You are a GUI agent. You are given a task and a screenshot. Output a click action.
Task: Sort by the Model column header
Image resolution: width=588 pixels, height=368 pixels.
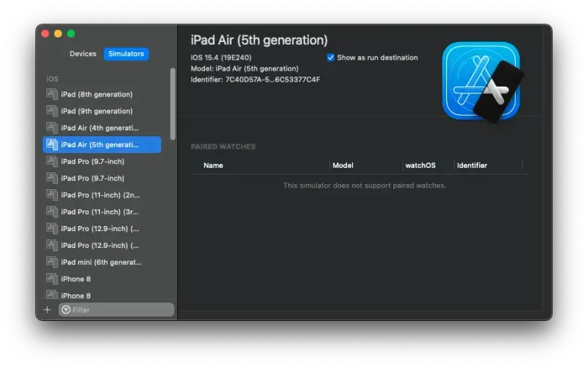(343, 165)
